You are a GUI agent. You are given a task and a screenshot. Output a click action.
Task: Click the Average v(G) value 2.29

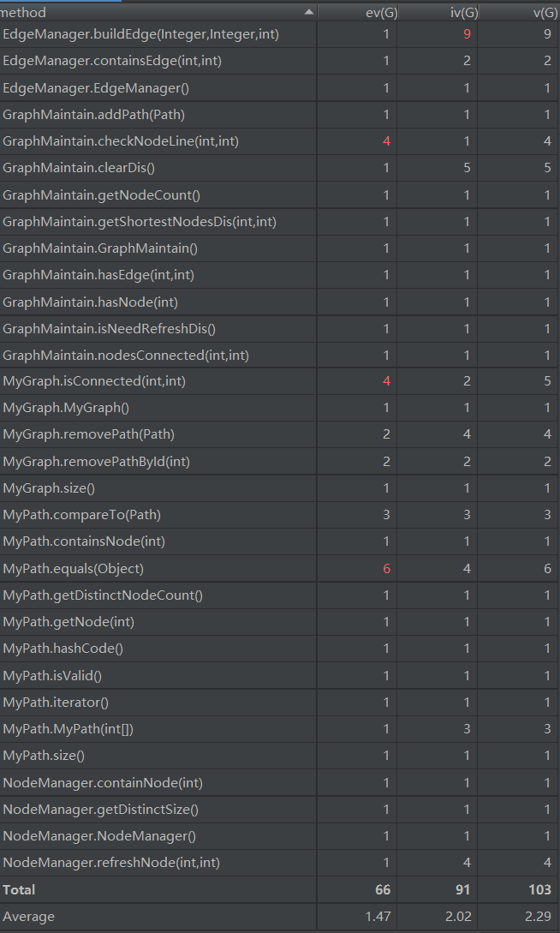point(539,917)
